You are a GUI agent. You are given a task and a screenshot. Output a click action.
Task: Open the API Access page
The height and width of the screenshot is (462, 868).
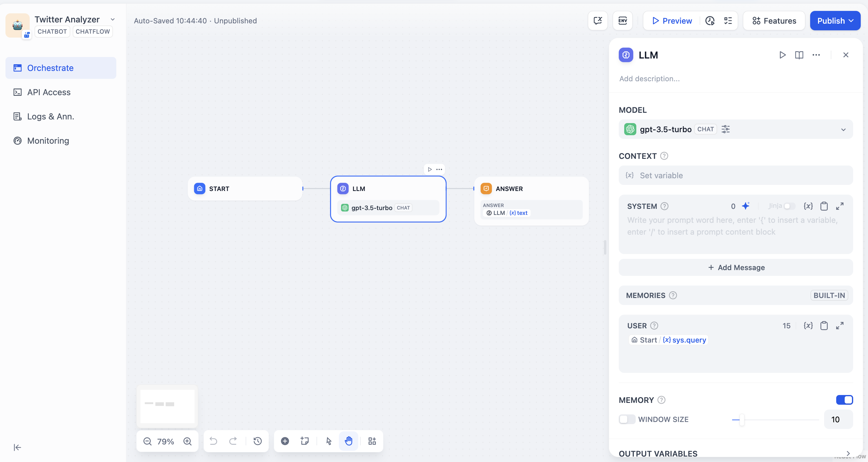point(49,92)
